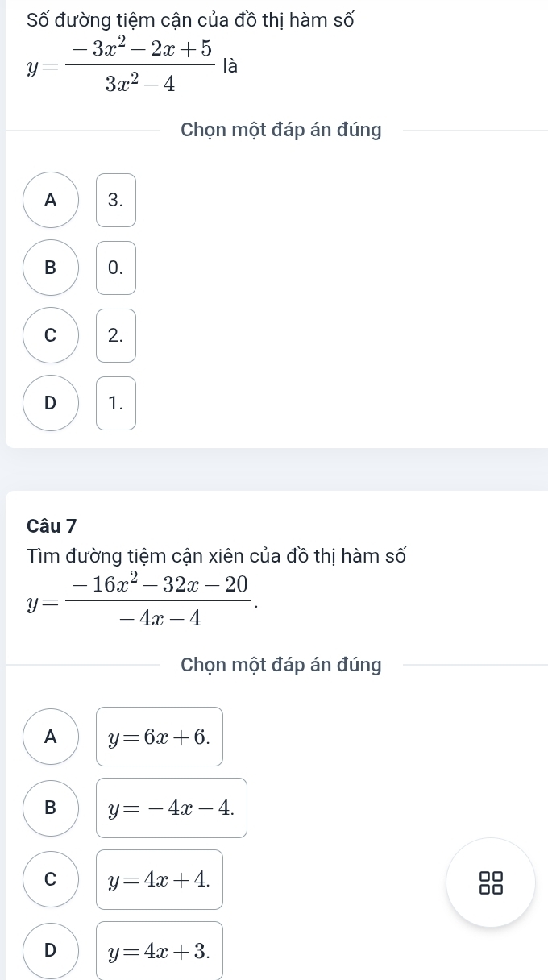Click the Câu 7 question heading

(52, 526)
